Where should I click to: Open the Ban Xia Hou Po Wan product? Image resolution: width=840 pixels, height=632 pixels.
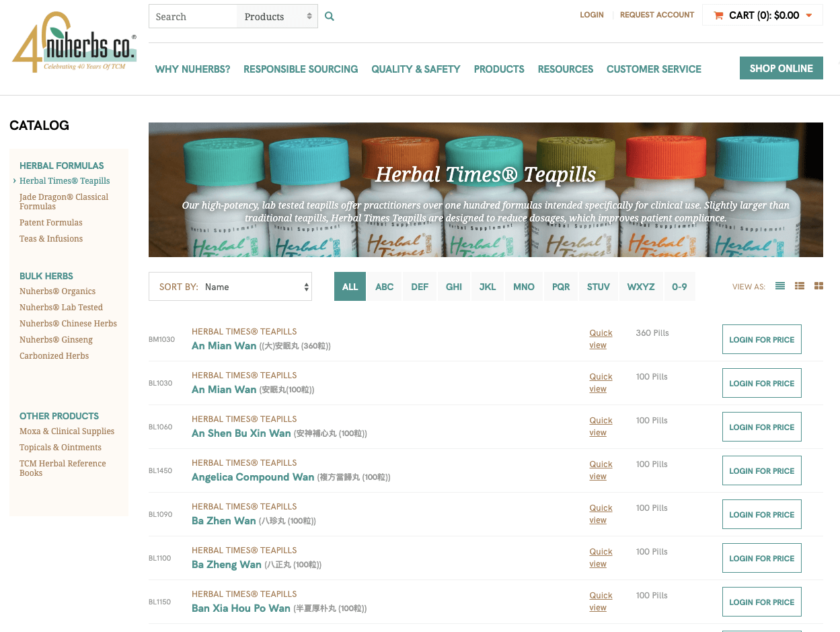pyautogui.click(x=241, y=608)
